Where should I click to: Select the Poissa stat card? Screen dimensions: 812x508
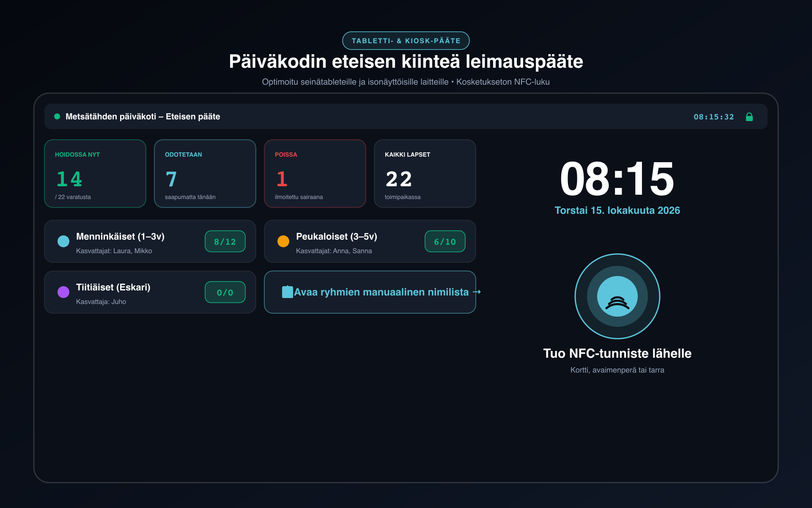[x=315, y=174]
